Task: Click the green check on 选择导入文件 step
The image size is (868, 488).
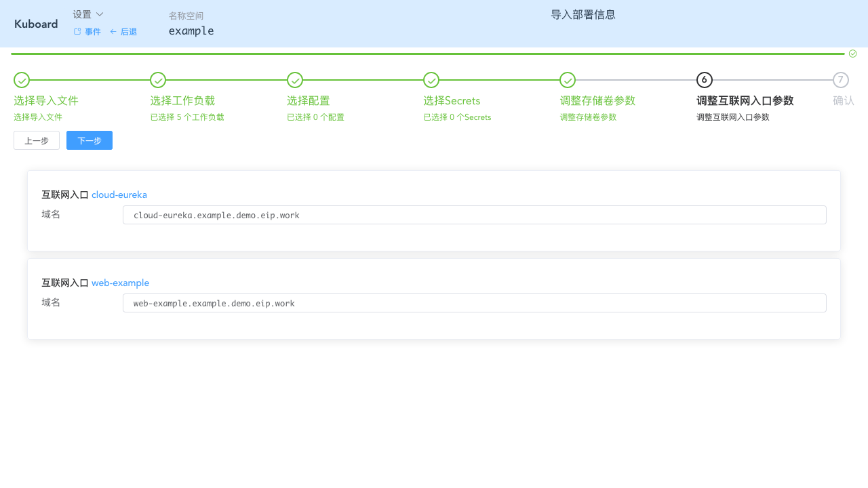Action: (21, 80)
